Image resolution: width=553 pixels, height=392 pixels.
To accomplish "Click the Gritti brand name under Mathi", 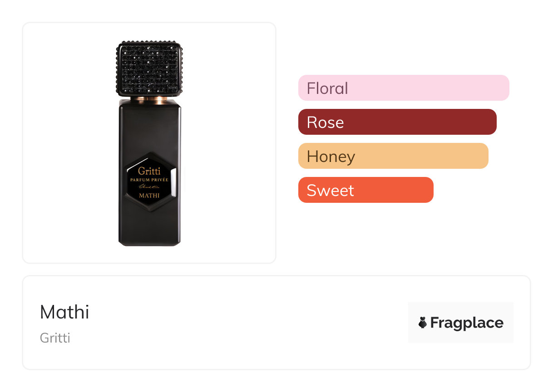I will [x=55, y=338].
